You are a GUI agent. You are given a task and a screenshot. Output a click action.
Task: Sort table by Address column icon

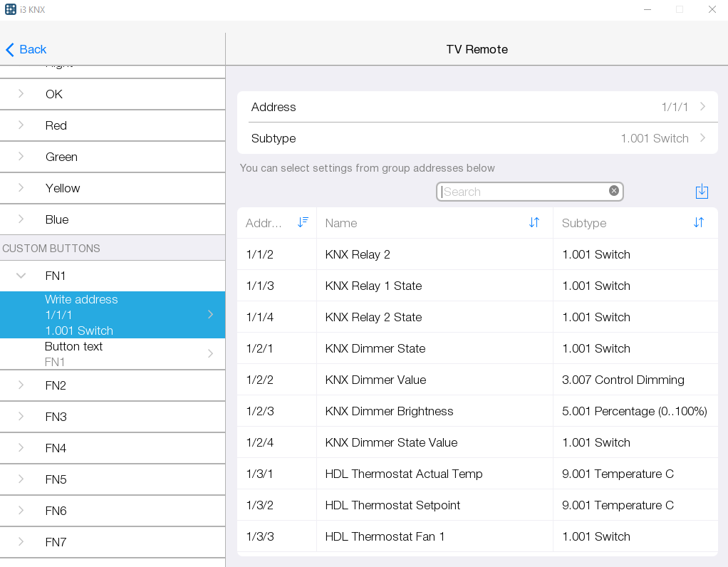click(x=303, y=222)
